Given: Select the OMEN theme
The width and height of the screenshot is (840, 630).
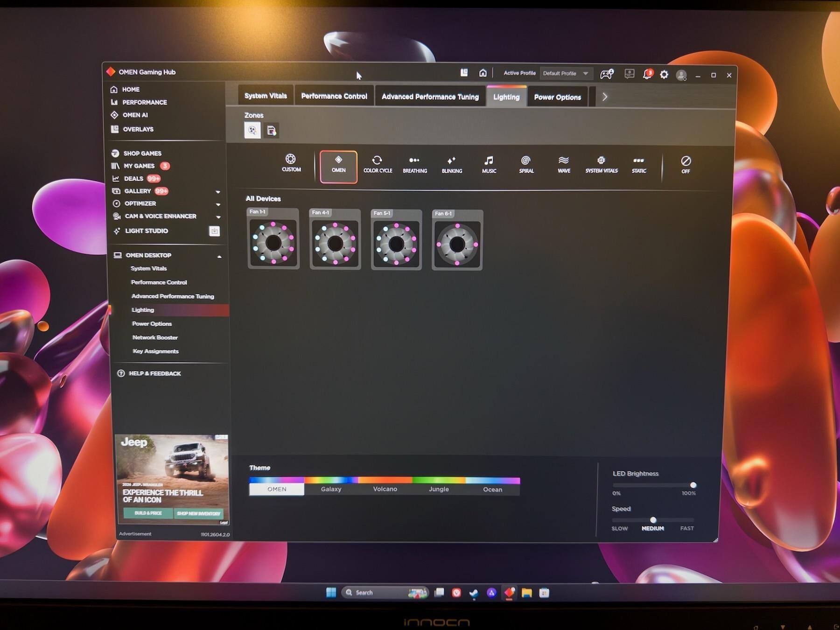Looking at the screenshot, I should [277, 489].
